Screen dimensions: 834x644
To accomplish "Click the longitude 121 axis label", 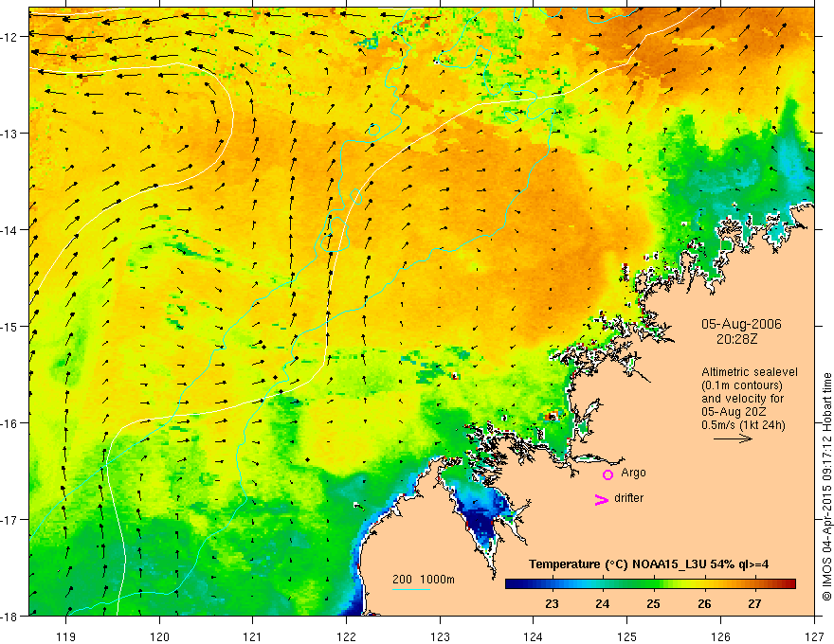I will coord(253,636).
